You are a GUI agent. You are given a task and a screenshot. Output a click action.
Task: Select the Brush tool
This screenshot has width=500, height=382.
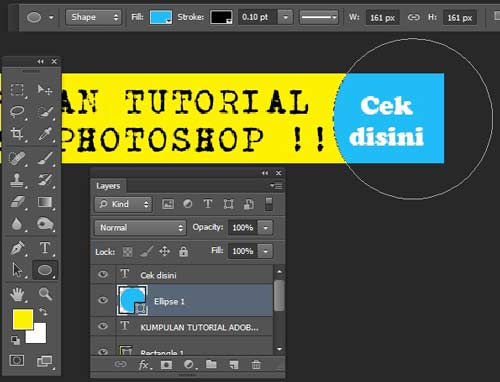(45, 158)
